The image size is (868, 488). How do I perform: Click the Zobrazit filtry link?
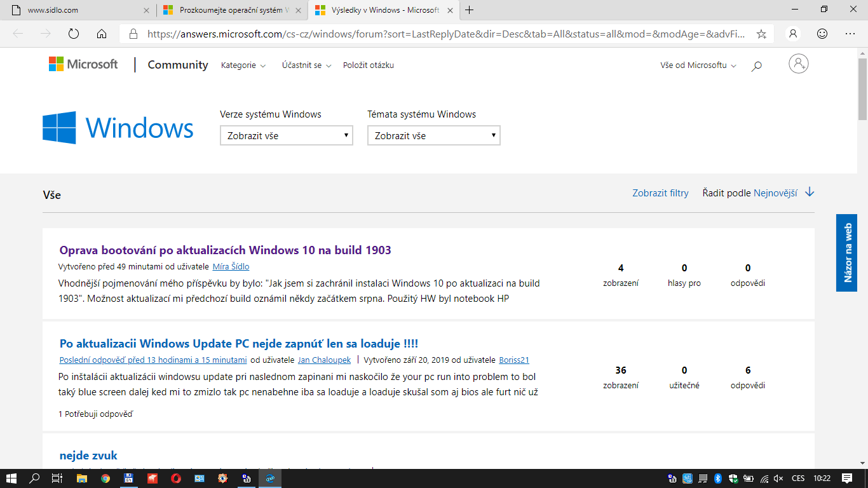[x=660, y=193]
